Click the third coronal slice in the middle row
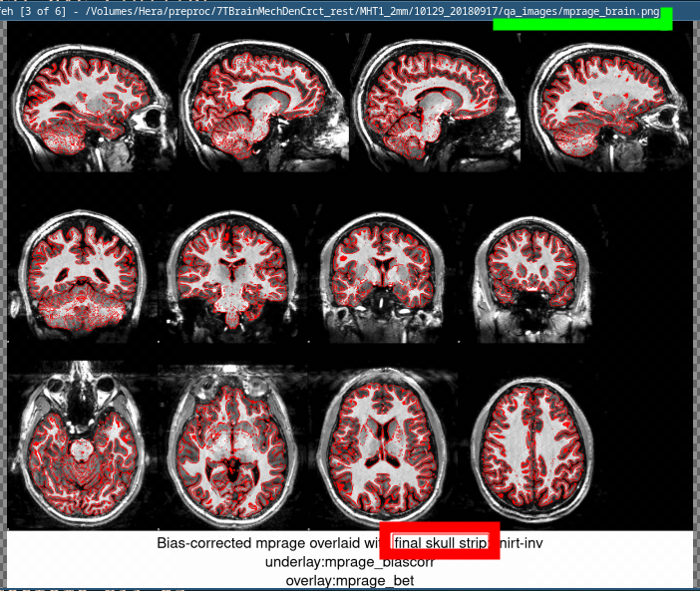 click(383, 275)
